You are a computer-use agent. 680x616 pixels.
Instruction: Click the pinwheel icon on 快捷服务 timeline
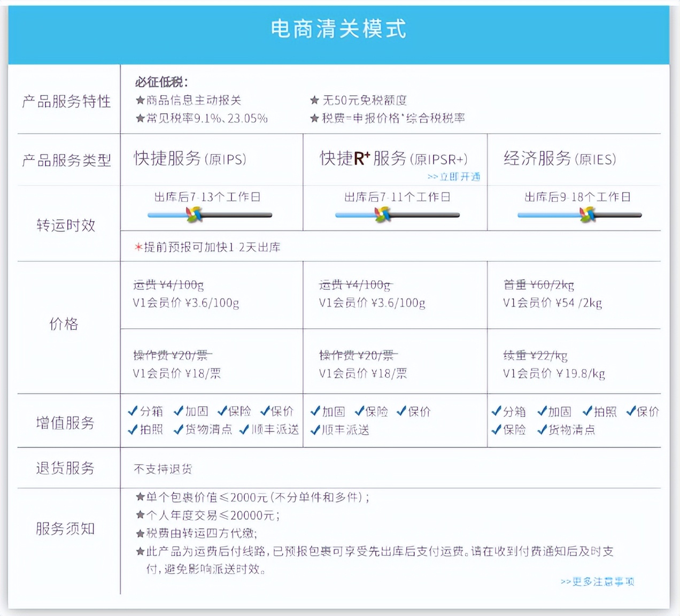pos(192,214)
